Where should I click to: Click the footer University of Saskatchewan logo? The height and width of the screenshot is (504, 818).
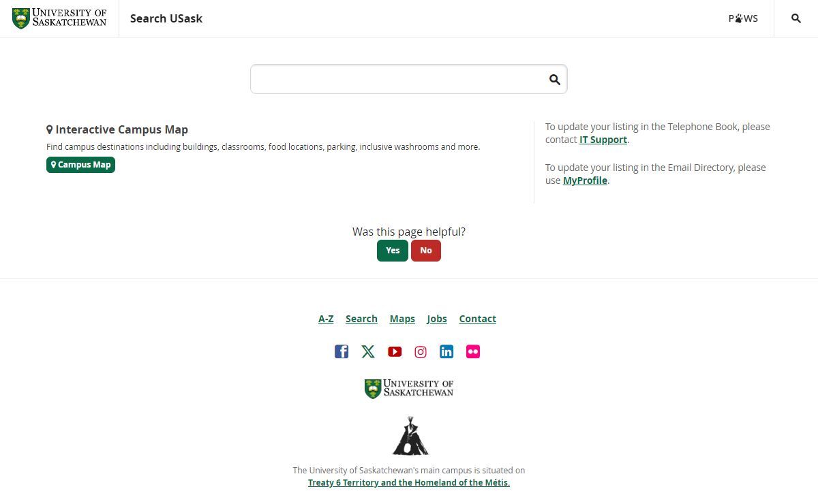click(x=409, y=389)
